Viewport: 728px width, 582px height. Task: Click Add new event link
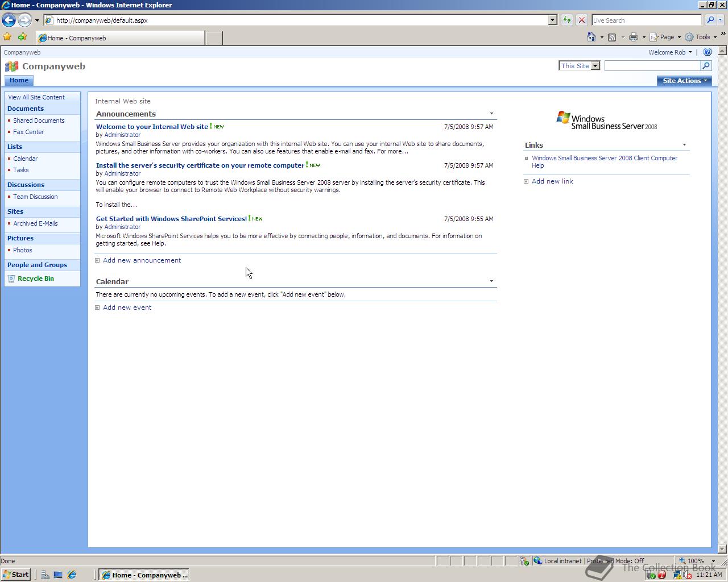tap(127, 307)
